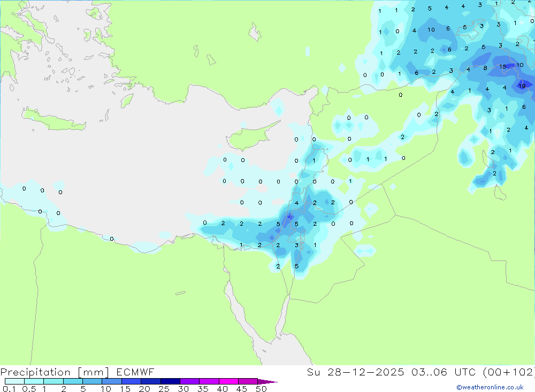
Task: Pick the legend swatch between 0.1 and 0.5
Action: click(x=14, y=381)
